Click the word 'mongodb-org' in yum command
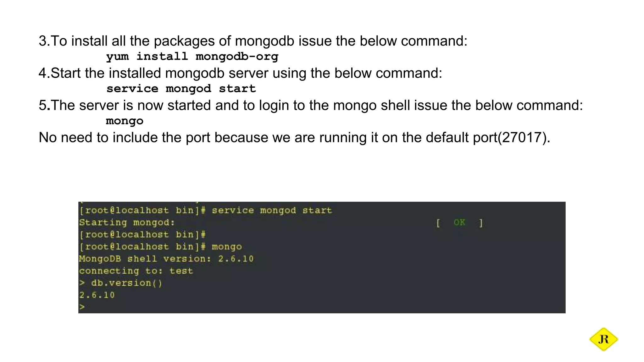Image resolution: width=644 pixels, height=362 pixels. (x=237, y=57)
